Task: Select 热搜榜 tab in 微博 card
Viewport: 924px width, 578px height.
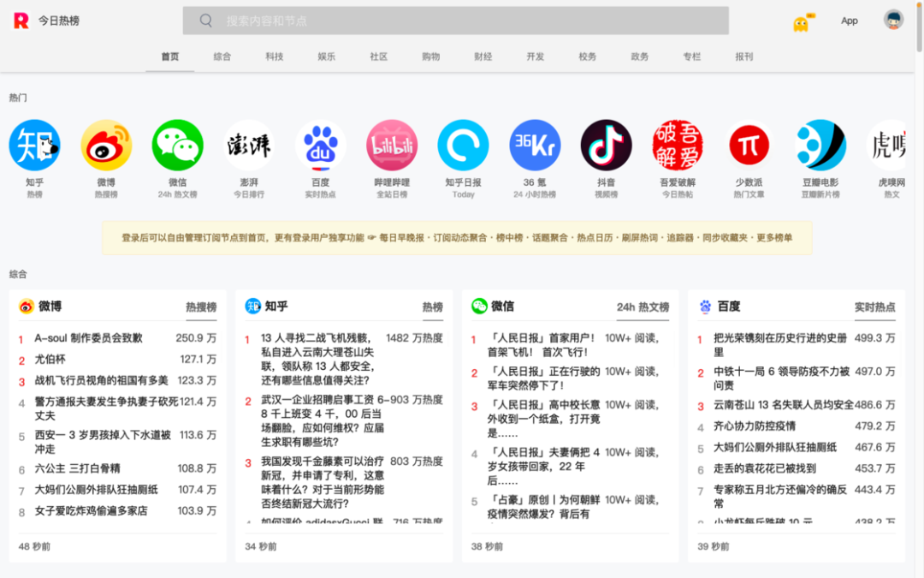Action: [201, 307]
